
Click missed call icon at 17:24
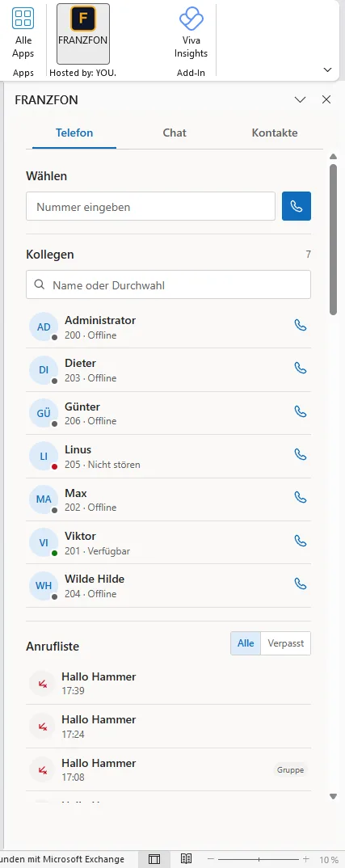coord(43,727)
